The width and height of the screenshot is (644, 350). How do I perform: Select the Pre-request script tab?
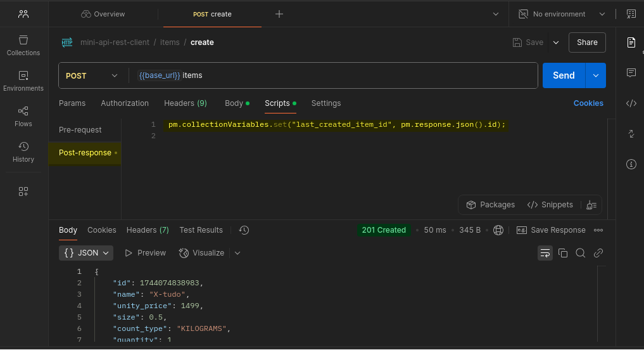click(x=80, y=130)
